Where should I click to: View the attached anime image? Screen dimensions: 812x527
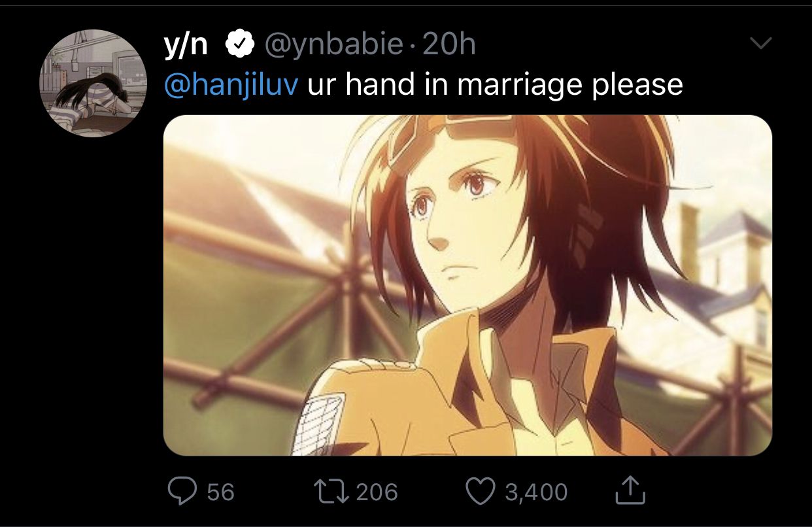467,285
